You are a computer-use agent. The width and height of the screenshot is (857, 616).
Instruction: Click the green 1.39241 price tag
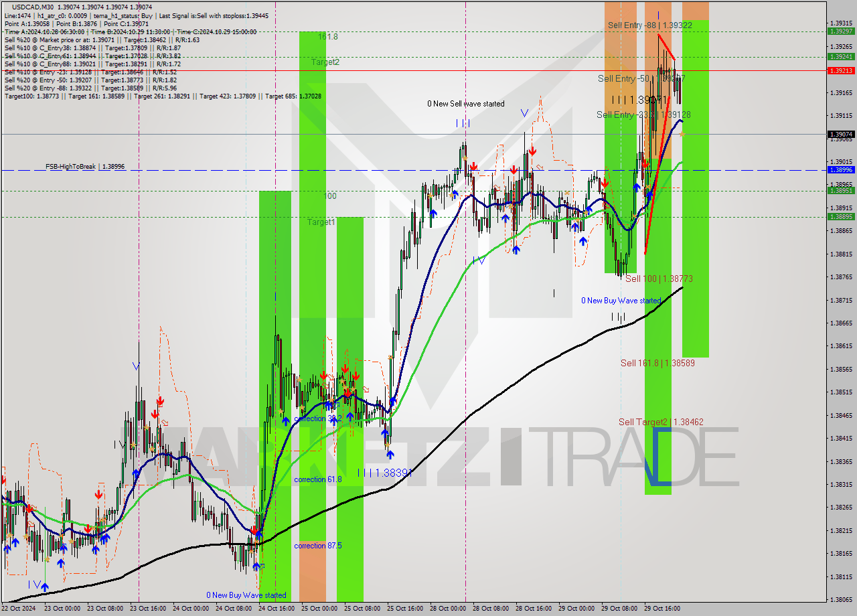click(x=841, y=57)
